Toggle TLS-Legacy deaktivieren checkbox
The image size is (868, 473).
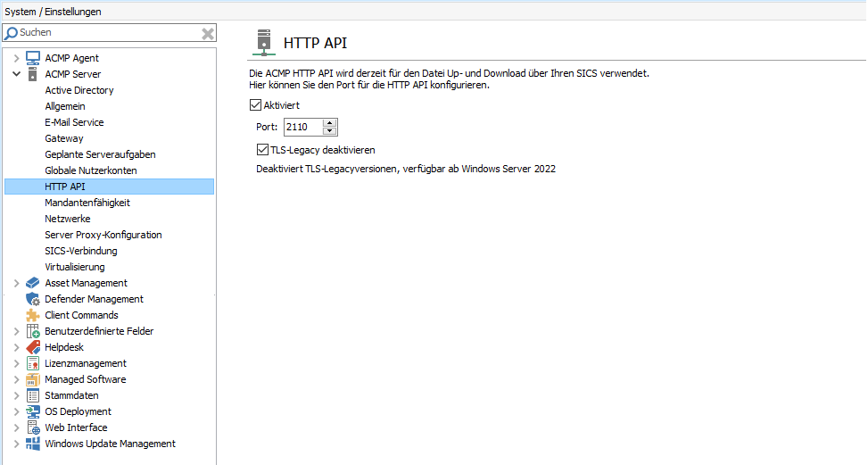tap(262, 150)
